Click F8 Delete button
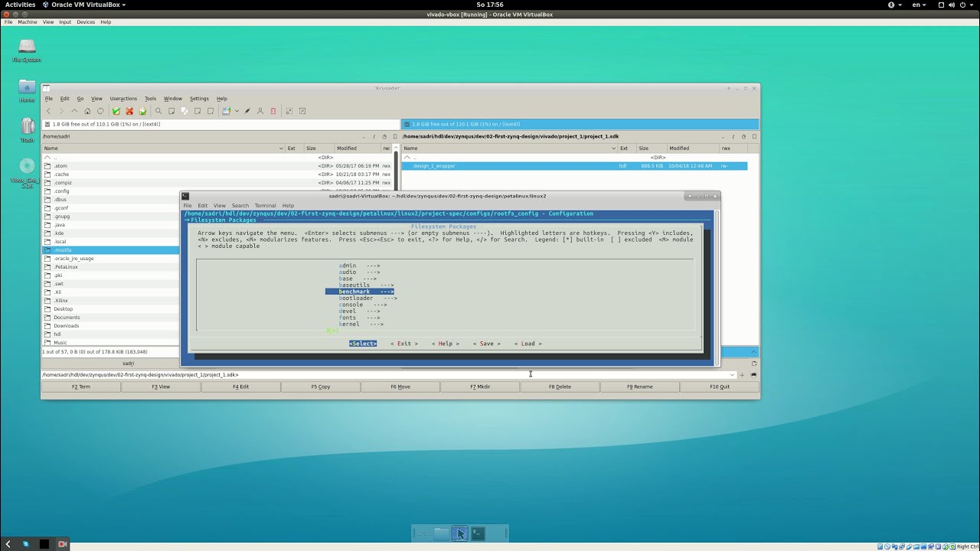Image resolution: width=980 pixels, height=551 pixels. [x=560, y=386]
